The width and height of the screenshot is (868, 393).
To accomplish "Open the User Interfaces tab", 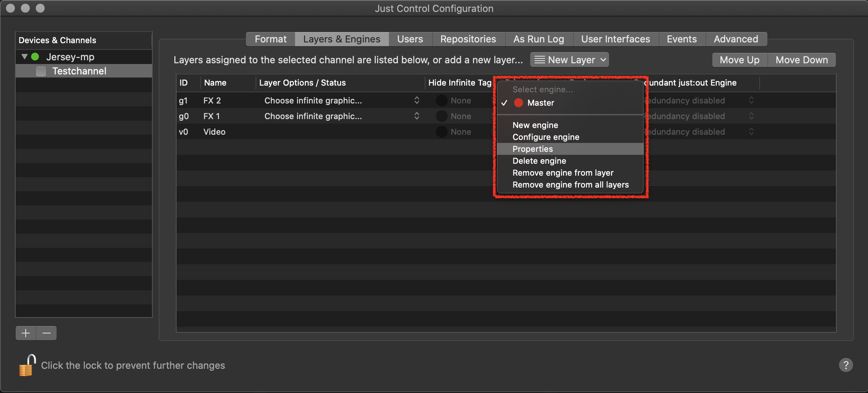I will point(615,39).
